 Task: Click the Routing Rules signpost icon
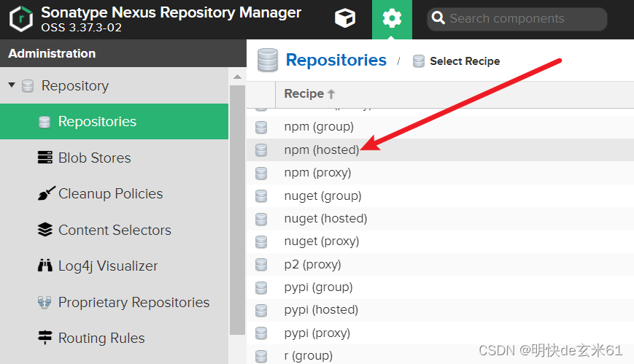(45, 337)
